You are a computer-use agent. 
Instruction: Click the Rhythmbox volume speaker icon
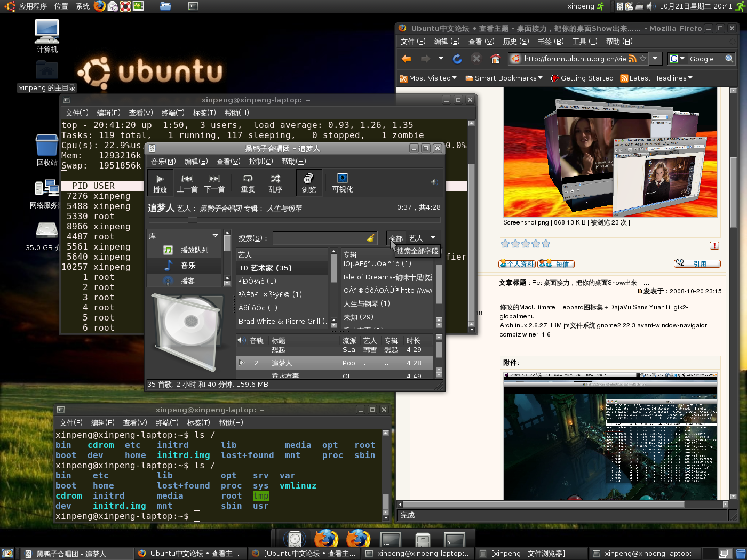pos(434,182)
